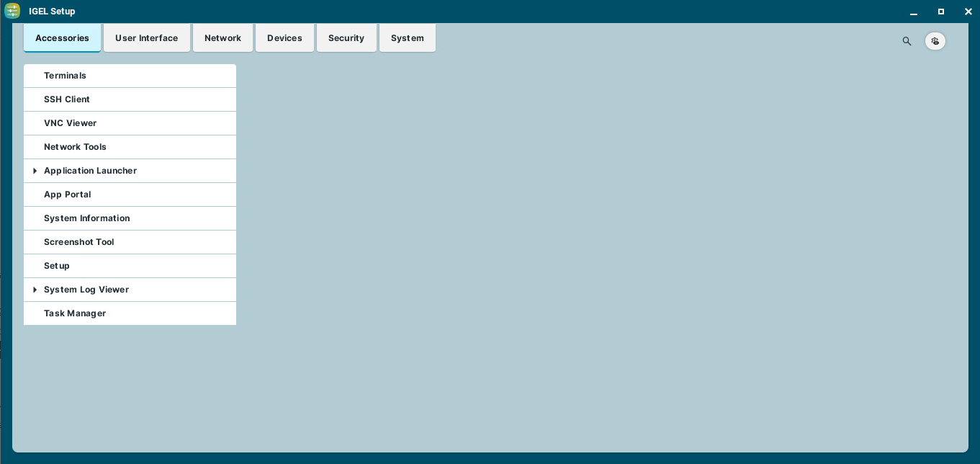The width and height of the screenshot is (980, 464).
Task: Click the IGEL Setup app icon in title bar
Action: (12, 11)
